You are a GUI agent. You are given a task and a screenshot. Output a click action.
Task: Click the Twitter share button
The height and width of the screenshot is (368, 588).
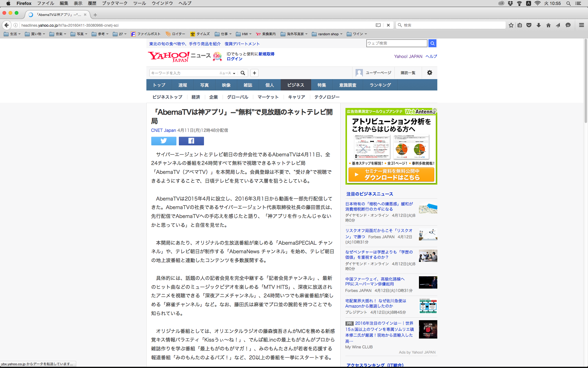164,141
